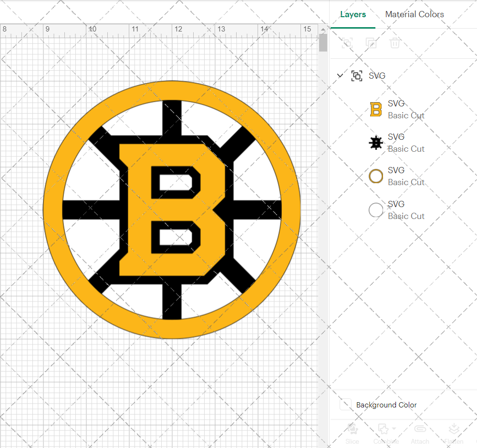
Task: Click the Delete trash icon in layers toolbar
Action: [394, 43]
